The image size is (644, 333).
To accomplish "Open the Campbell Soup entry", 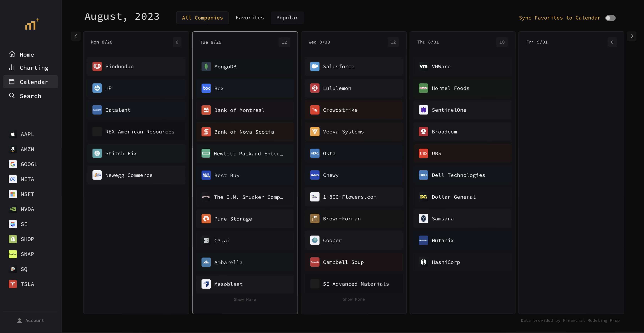I will (353, 262).
